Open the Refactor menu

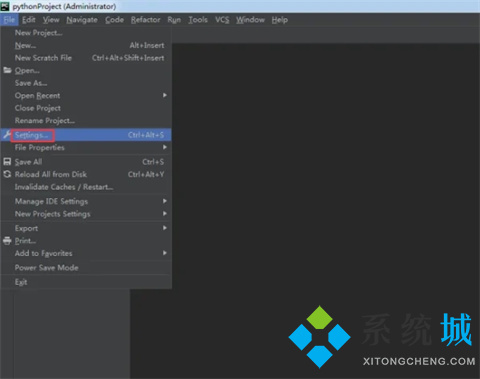(x=145, y=20)
